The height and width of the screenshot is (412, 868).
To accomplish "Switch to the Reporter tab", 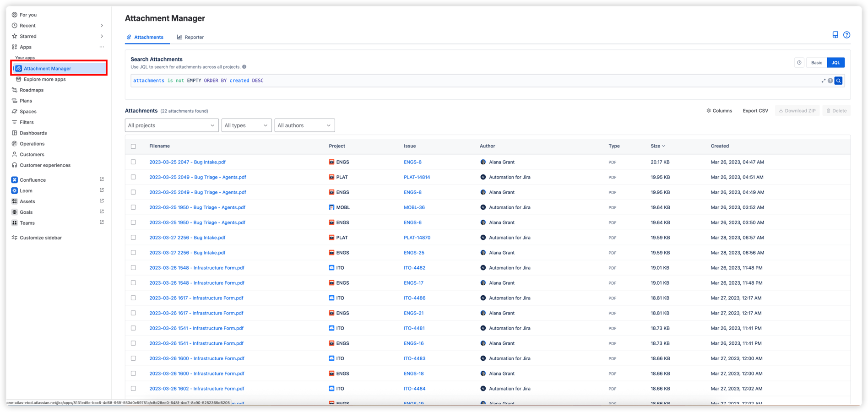I will pos(190,37).
